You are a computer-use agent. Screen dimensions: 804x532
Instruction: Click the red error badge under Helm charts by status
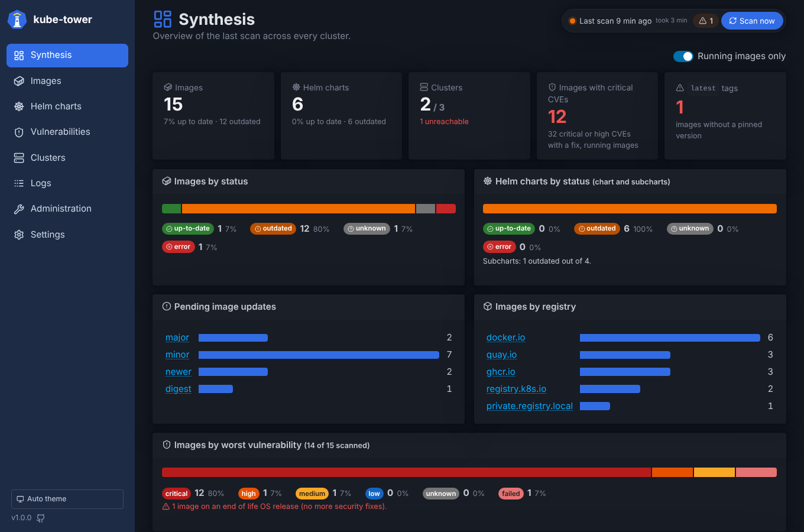(500, 247)
